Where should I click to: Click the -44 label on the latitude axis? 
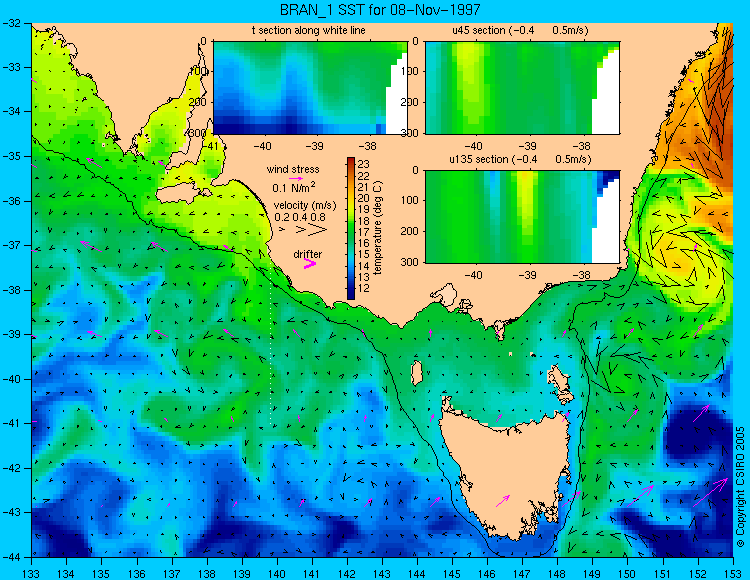coord(11,557)
